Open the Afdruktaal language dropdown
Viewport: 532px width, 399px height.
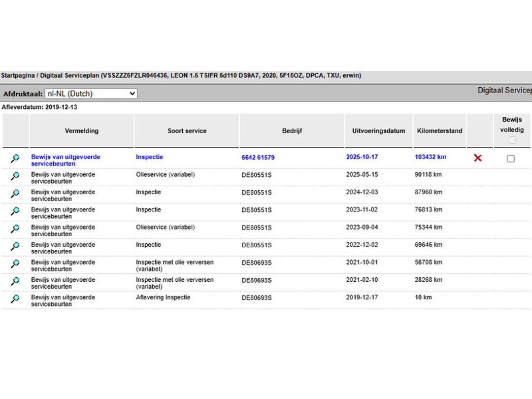point(91,94)
